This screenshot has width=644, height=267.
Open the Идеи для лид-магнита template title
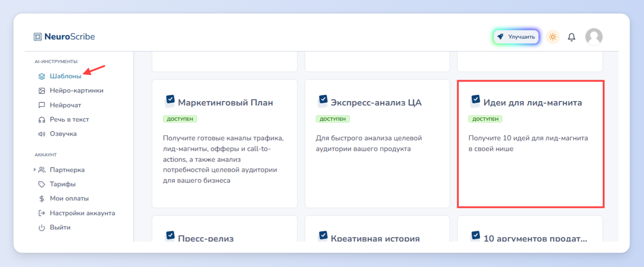pyautogui.click(x=533, y=103)
